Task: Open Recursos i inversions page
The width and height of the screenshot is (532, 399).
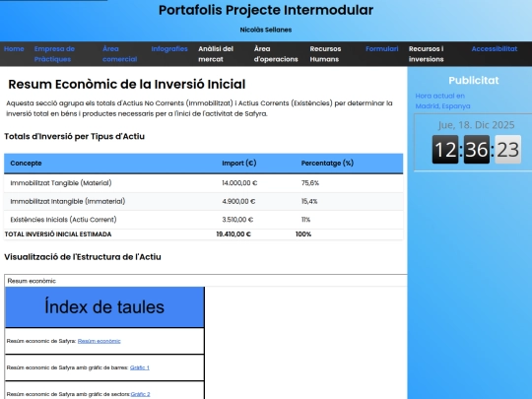Action: click(x=427, y=54)
